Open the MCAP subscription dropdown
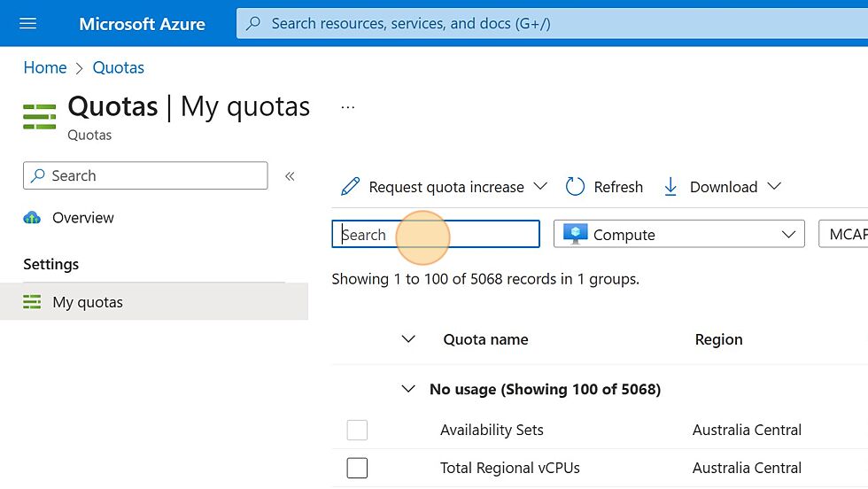 (843, 234)
